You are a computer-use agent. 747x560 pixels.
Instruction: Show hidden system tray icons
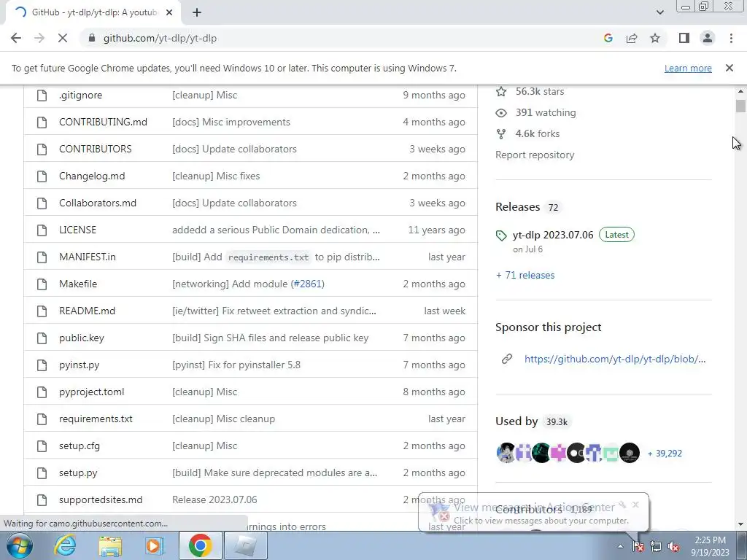click(x=620, y=547)
